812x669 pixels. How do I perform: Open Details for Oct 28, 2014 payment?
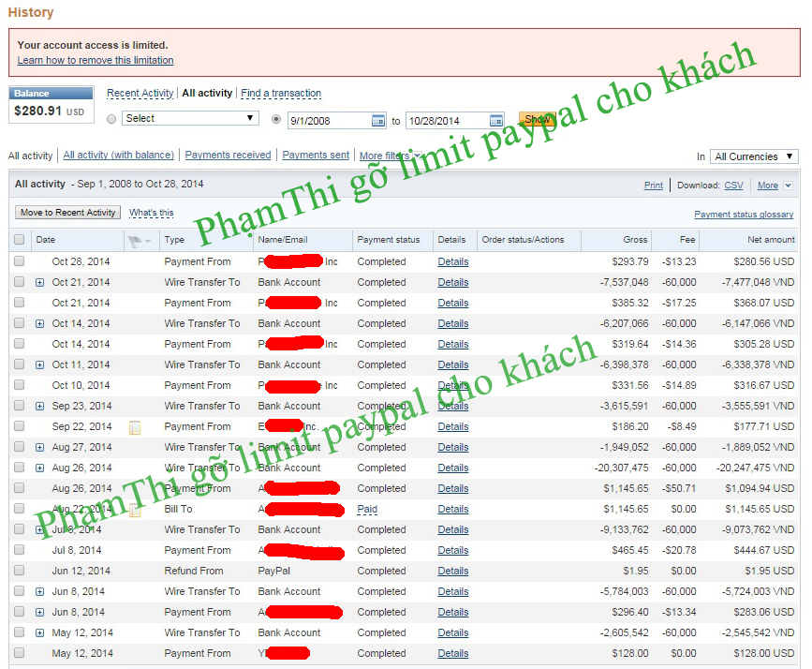point(453,261)
